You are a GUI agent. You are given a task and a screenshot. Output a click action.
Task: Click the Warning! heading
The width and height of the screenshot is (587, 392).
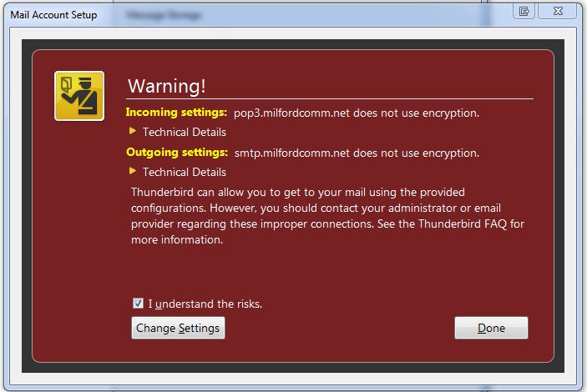coord(167,86)
